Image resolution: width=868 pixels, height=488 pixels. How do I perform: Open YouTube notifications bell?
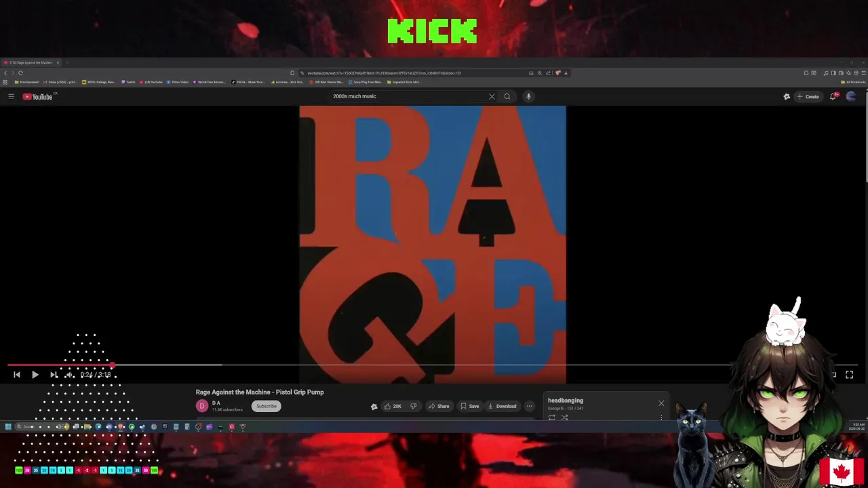point(833,96)
